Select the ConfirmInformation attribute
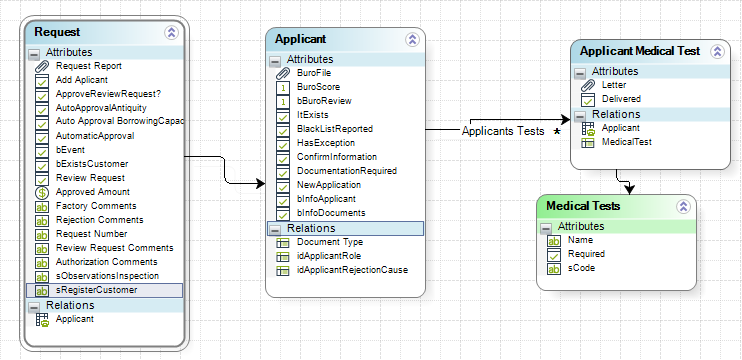The image size is (742, 360). 337,157
